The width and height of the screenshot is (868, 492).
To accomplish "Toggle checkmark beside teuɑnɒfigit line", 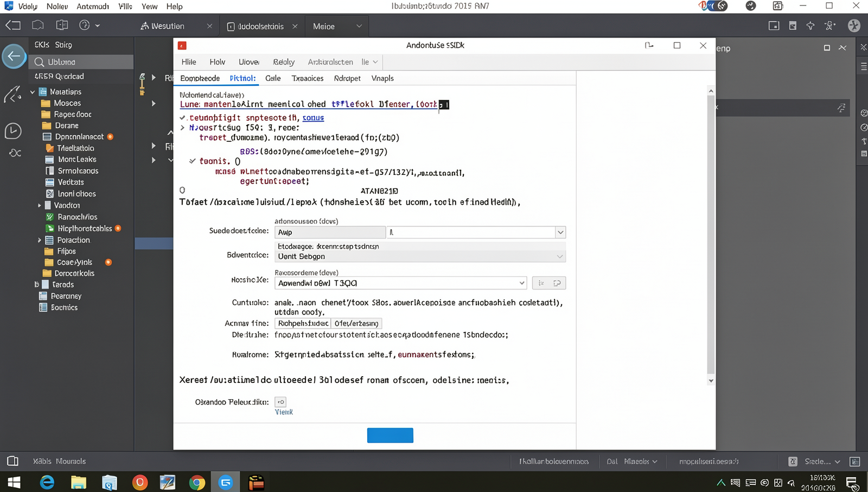I will (183, 117).
